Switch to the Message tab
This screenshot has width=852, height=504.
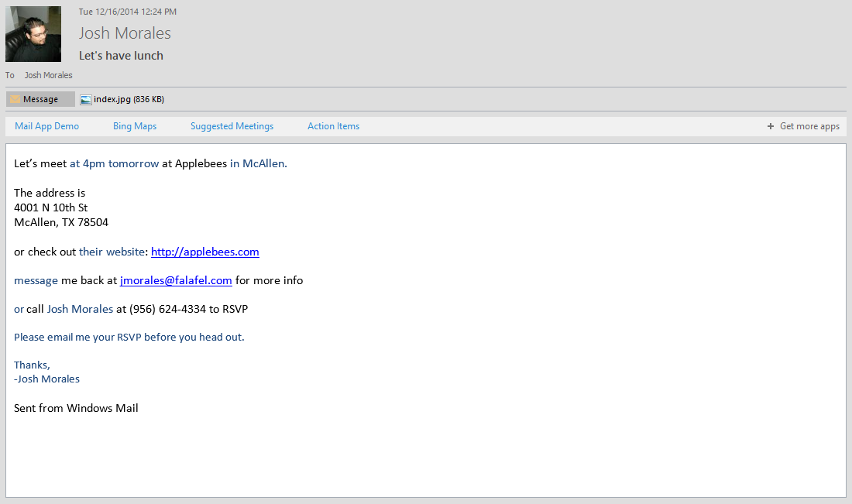pos(40,99)
